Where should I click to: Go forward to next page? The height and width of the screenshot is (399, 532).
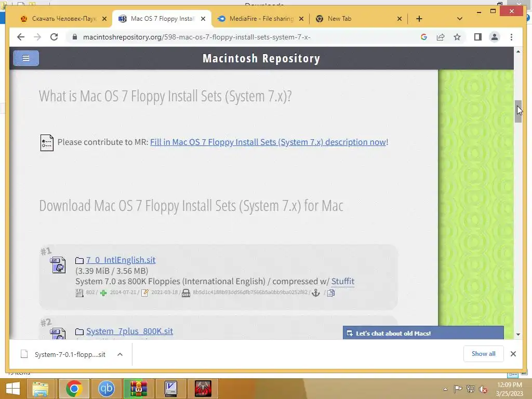tap(37, 37)
